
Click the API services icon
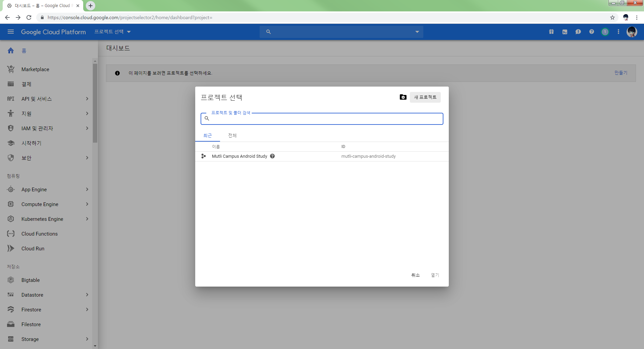[11, 99]
